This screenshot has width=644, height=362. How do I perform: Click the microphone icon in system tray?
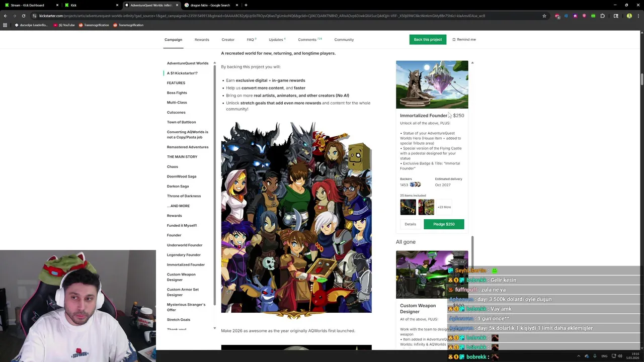[595, 356]
